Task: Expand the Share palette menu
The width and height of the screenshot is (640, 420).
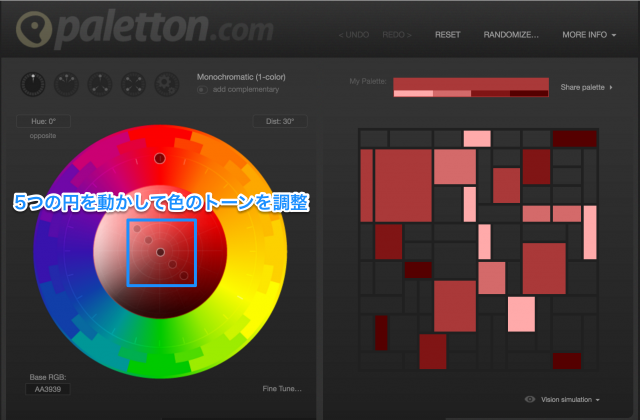Action: [x=586, y=87]
